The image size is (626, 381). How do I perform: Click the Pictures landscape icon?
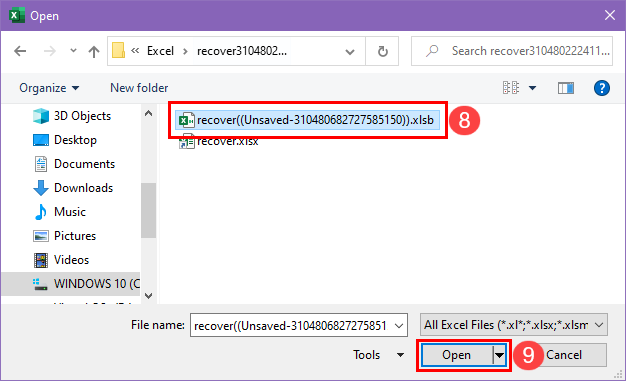41,236
